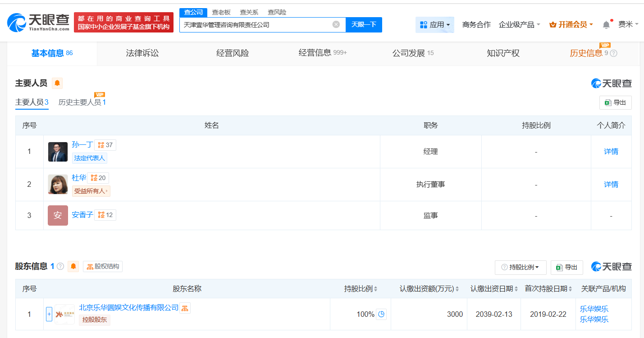Viewport: 644px width, 338px height.
Task: Clear the search box with the X icon
Action: pyautogui.click(x=336, y=24)
